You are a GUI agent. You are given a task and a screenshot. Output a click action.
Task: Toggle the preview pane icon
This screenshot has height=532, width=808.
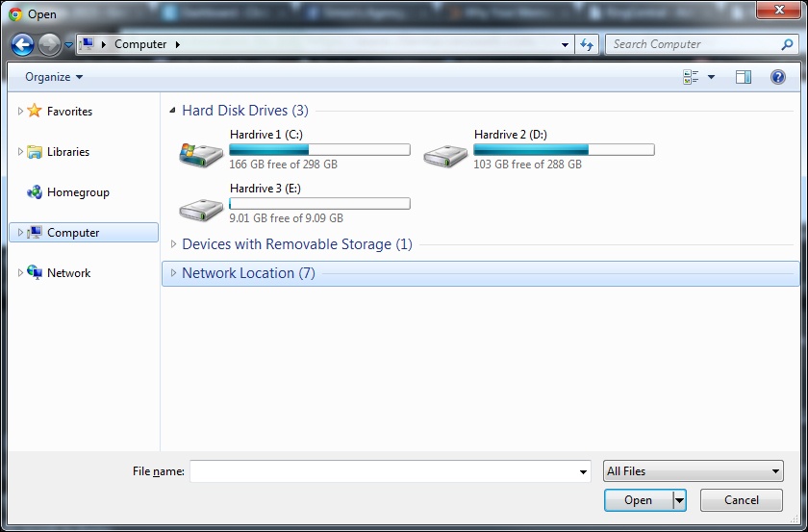[743, 77]
